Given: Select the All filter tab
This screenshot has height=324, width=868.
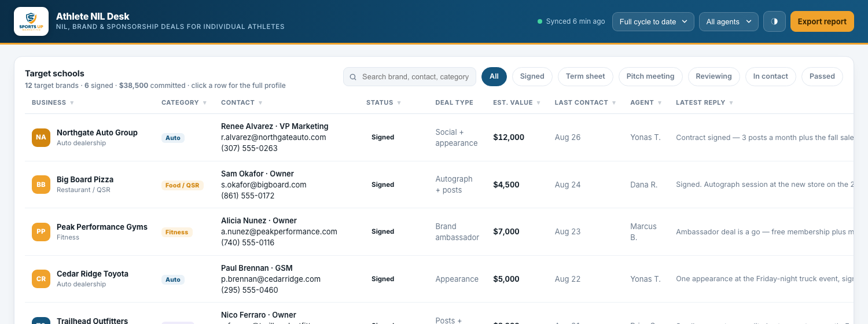Looking at the screenshot, I should pyautogui.click(x=494, y=76).
